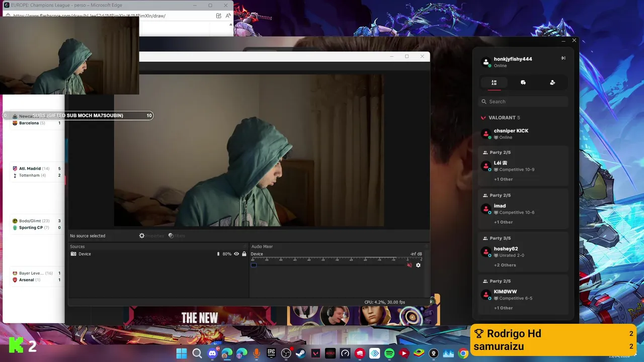Open the Atl. Madrid team row
Viewport: 644px width, 362px height.
tap(37, 168)
